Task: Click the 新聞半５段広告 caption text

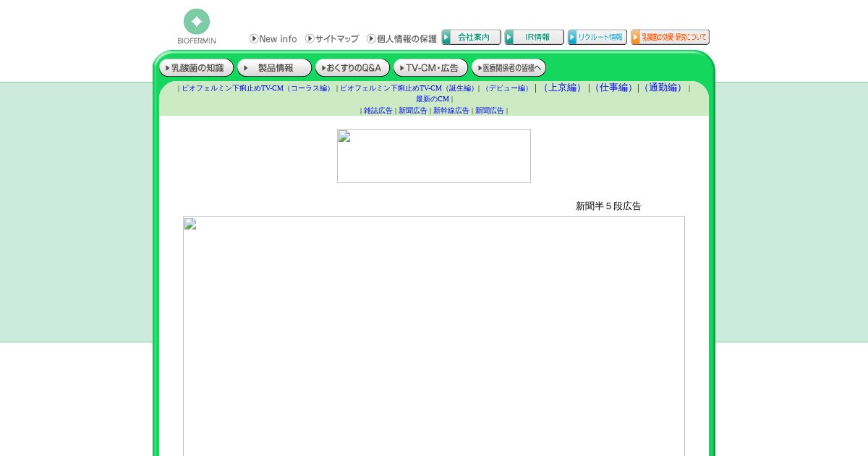Action: (x=608, y=206)
